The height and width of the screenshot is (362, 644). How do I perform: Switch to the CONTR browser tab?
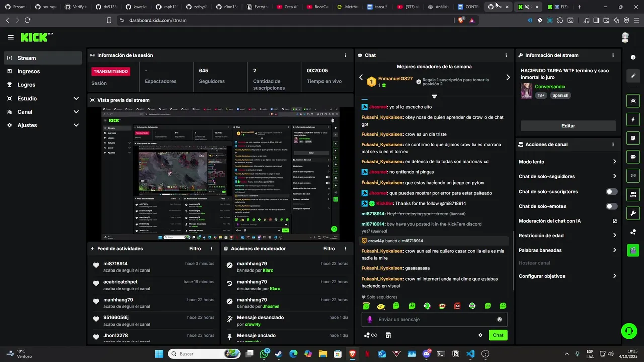pos(468,7)
